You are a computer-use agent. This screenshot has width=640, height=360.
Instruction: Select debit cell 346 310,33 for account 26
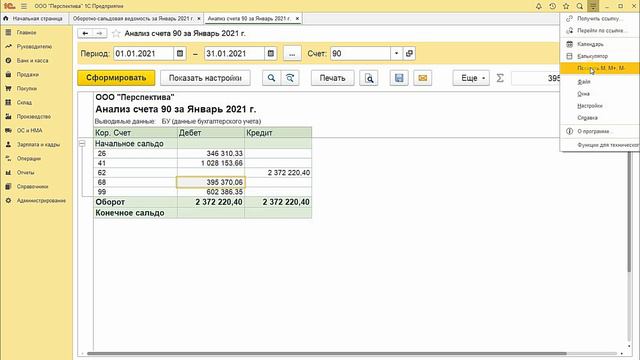[211, 153]
